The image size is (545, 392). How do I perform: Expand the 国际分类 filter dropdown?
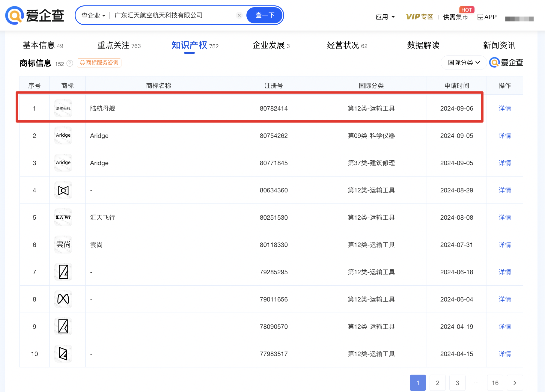463,63
